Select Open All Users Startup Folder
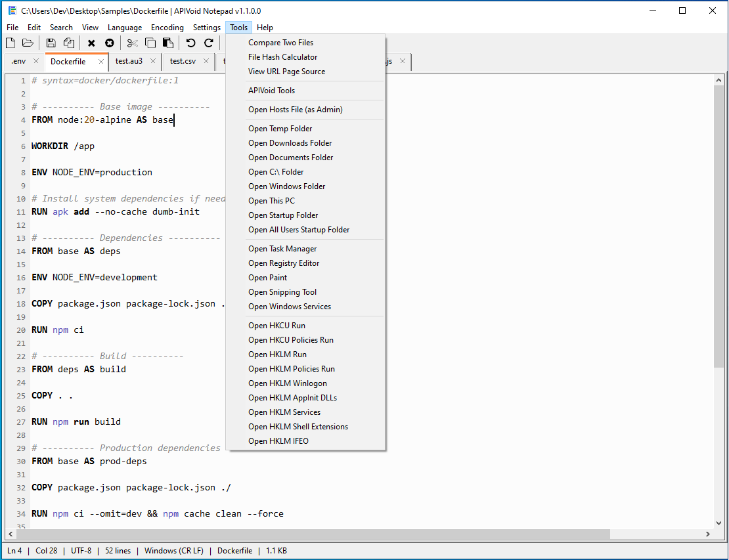The image size is (729, 560). tap(305, 229)
